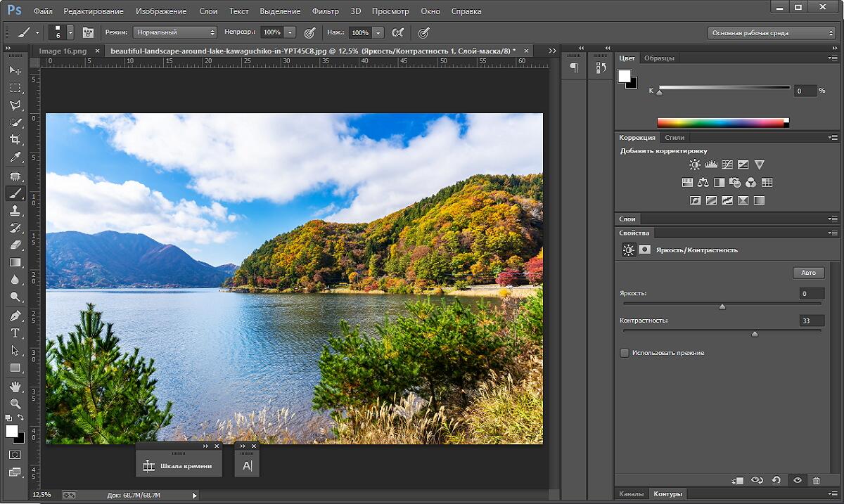Pick the Clone Stamp tool
Screen dimensions: 844x504
coord(15,210)
